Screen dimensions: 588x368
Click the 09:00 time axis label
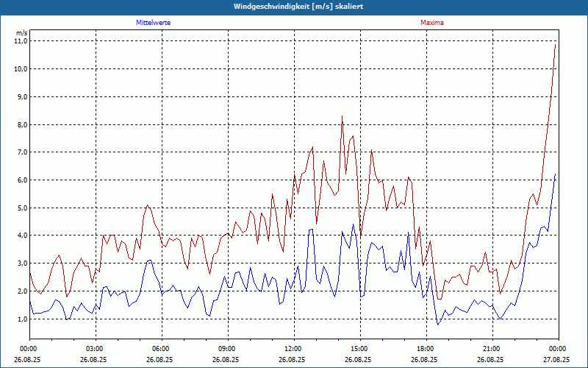pyautogui.click(x=228, y=349)
